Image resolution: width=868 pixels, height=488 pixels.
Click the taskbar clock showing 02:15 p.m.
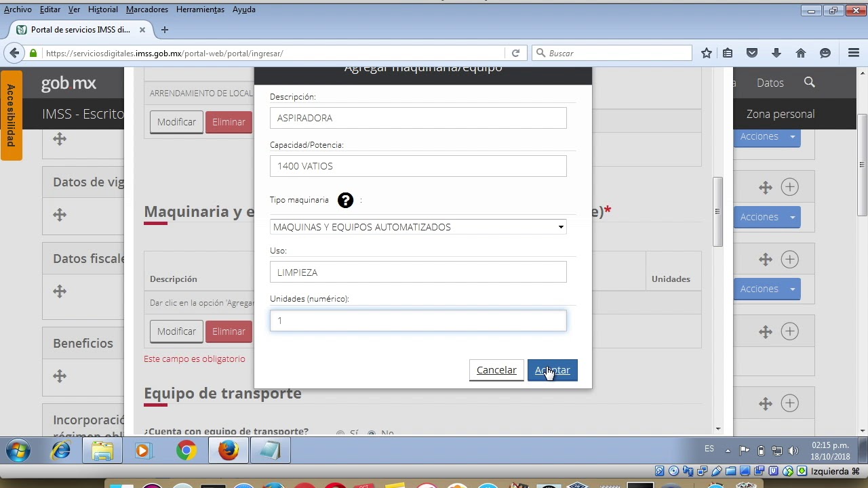tap(830, 451)
